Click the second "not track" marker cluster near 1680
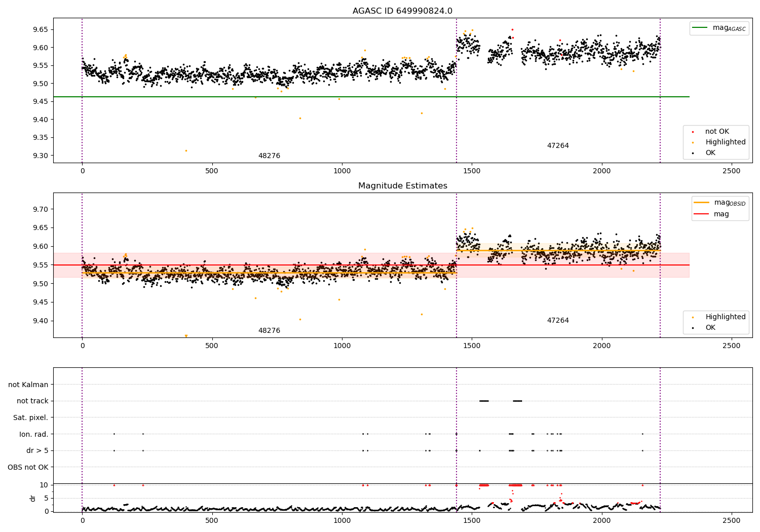 tap(517, 401)
